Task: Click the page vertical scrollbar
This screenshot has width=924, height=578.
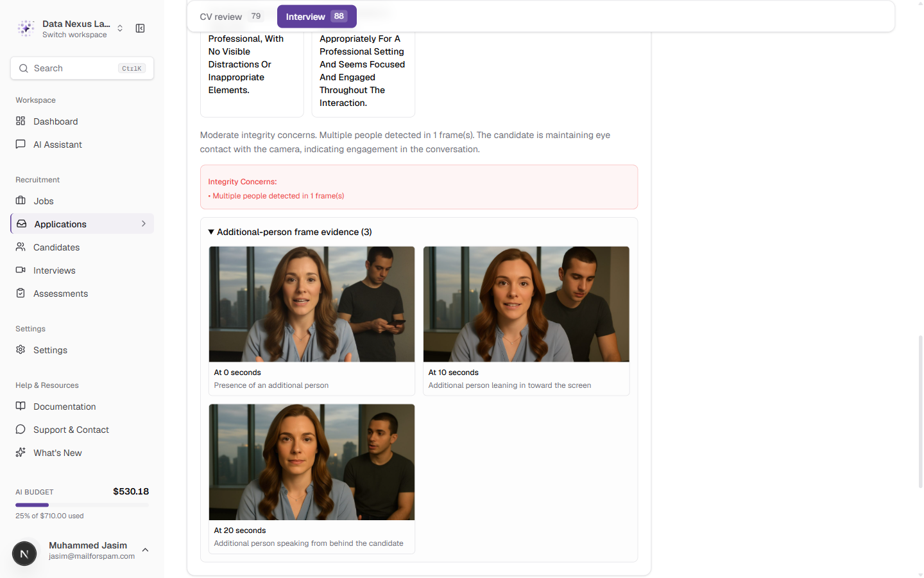Action: (920, 411)
